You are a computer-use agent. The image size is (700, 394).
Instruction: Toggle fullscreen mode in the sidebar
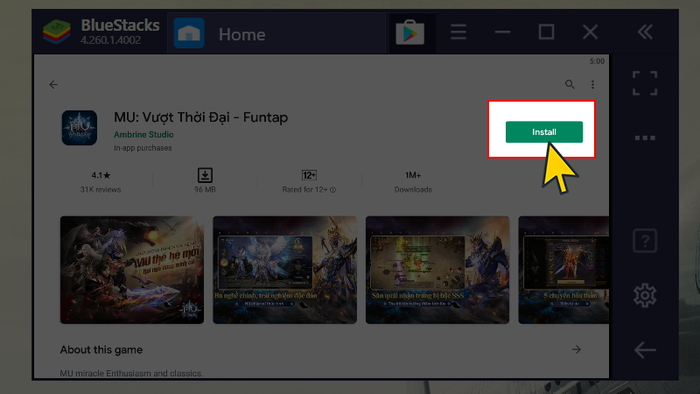(645, 83)
